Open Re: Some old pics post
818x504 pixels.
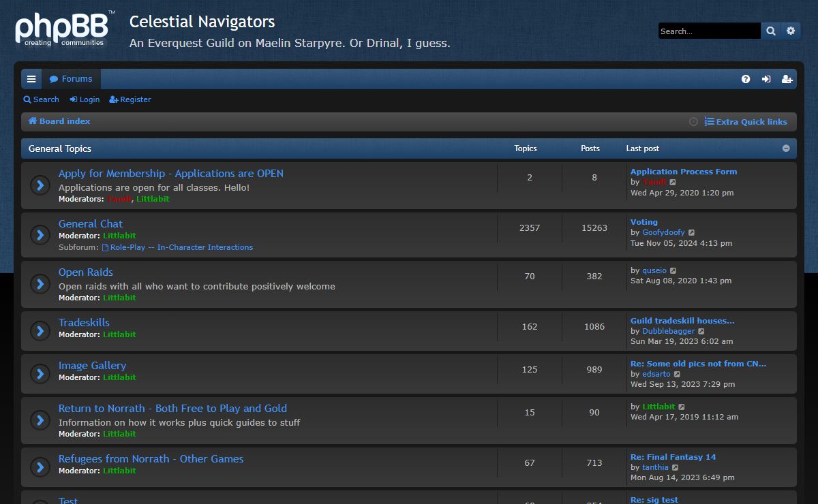tap(698, 364)
